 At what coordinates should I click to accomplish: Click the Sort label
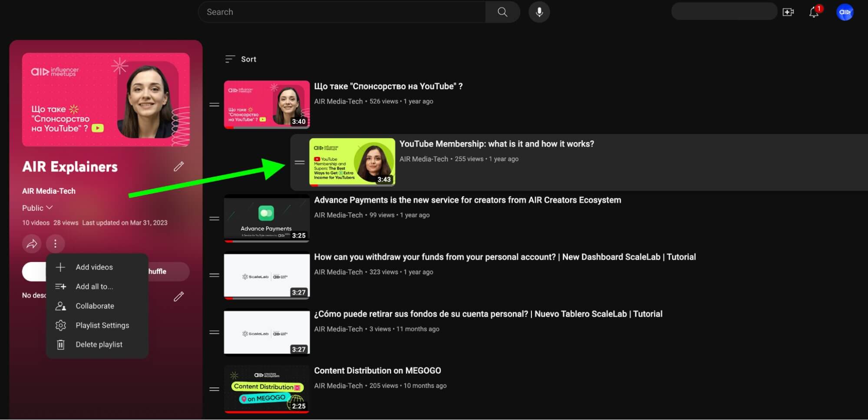coord(249,59)
